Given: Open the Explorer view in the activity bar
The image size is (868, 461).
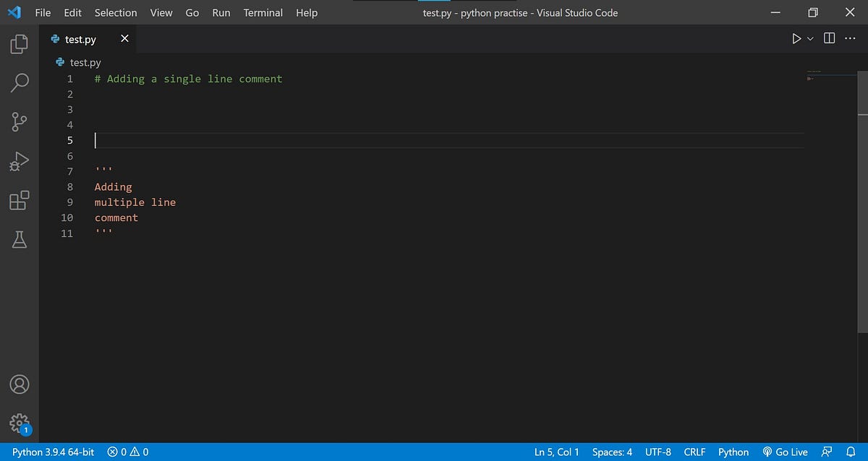Looking at the screenshot, I should (x=19, y=44).
